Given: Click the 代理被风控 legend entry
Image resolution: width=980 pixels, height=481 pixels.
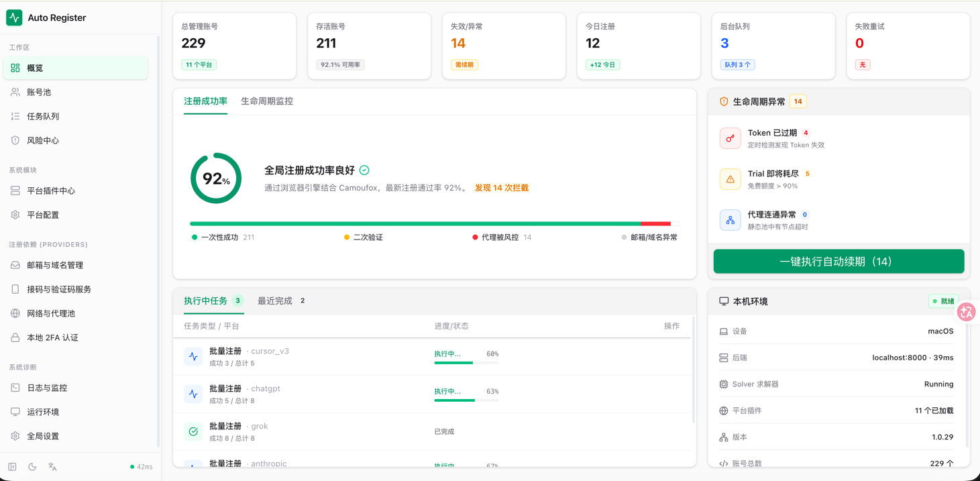Looking at the screenshot, I should [x=502, y=237].
